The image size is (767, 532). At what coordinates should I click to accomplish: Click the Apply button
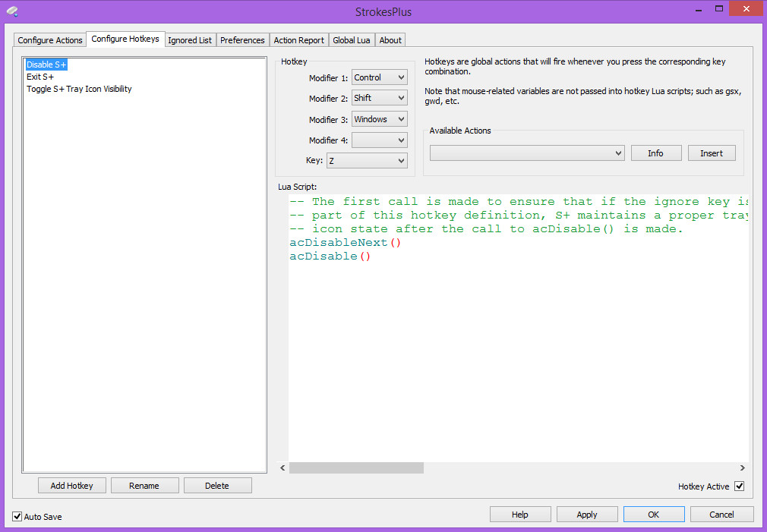click(x=587, y=515)
